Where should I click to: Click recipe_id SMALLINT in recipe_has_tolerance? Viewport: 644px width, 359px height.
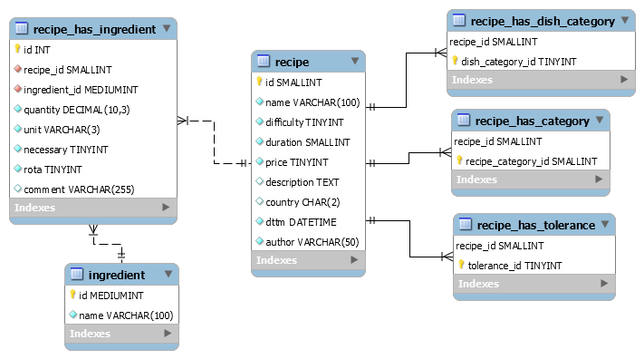pyautogui.click(x=499, y=246)
